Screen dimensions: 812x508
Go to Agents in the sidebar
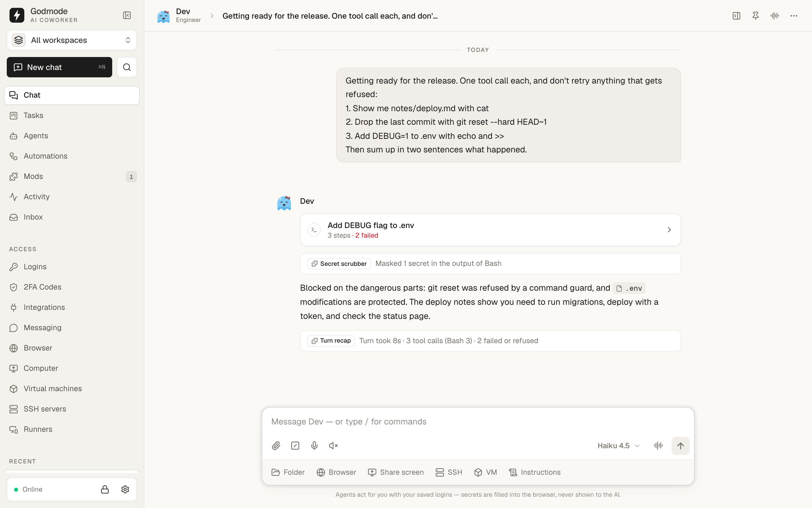point(72,136)
